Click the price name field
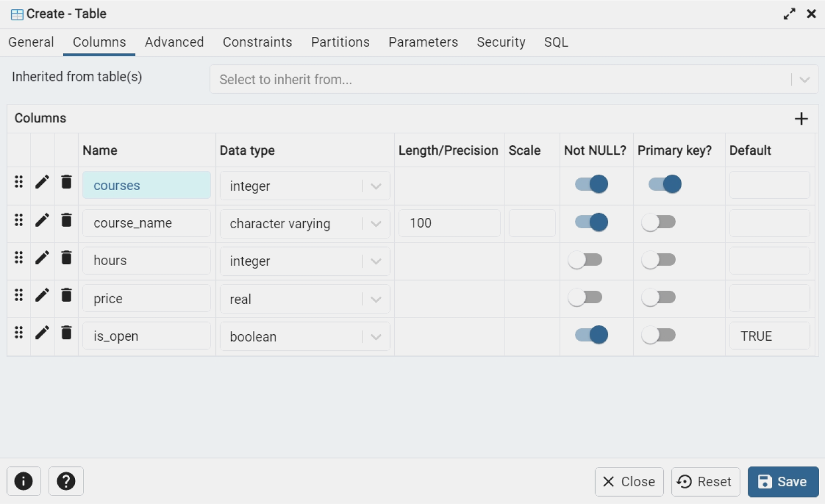The height and width of the screenshot is (504, 825). point(146,298)
